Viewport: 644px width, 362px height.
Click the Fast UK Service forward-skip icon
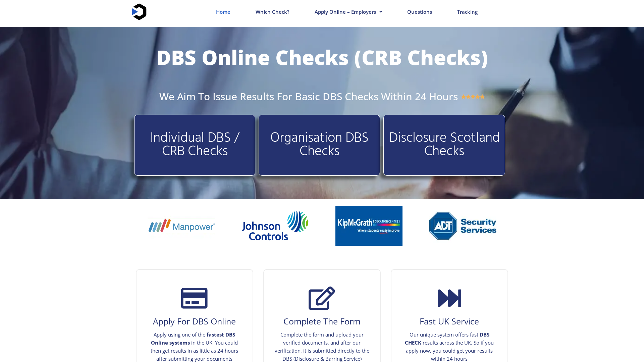tap(449, 298)
